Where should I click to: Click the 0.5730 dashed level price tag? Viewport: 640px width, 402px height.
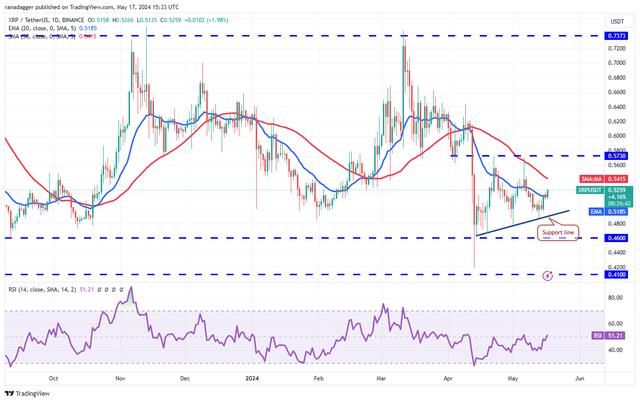click(592, 156)
